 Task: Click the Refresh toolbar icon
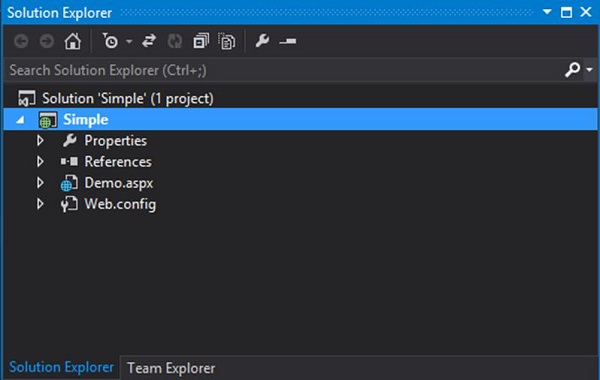coord(175,41)
